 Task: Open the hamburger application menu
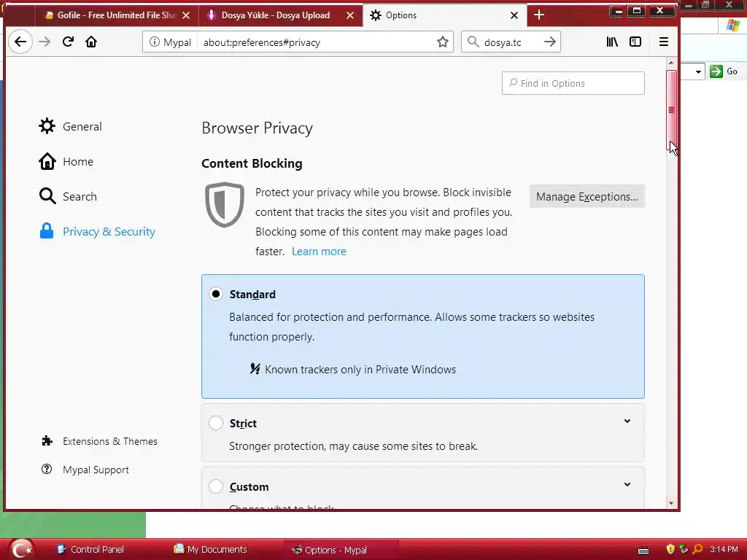point(664,42)
